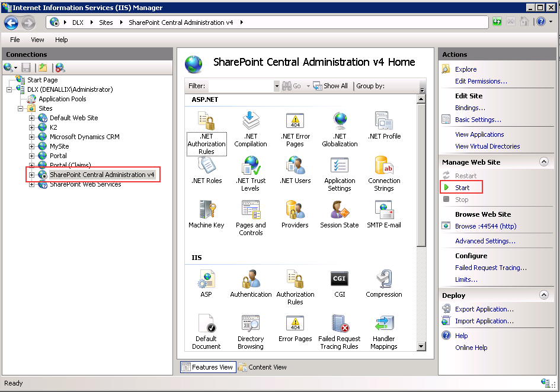Image resolution: width=560 pixels, height=392 pixels.
Task: Click Browse :44544 (http) link
Action: coord(485,226)
